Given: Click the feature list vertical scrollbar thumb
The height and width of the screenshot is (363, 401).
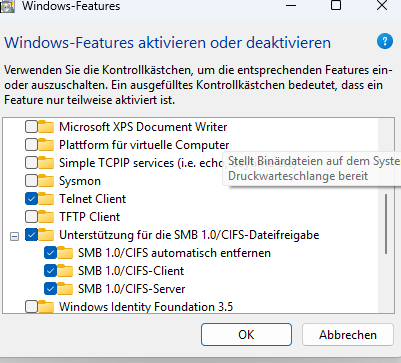Looking at the screenshot, I should (386, 224).
